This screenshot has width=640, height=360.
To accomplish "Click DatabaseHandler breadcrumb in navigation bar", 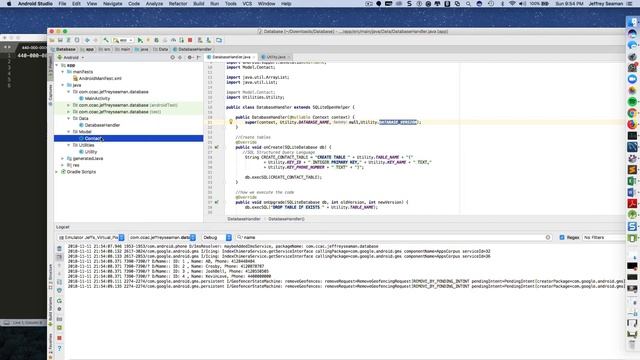I will click(192, 49).
